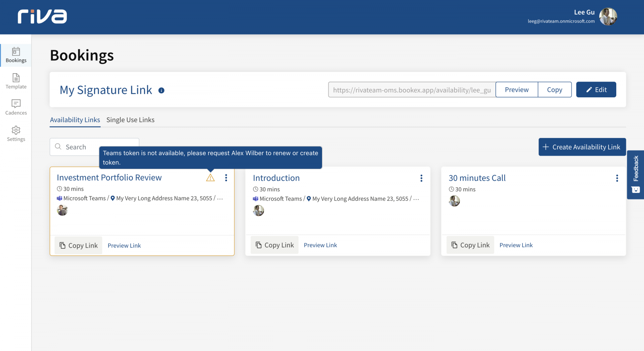Click the signature link URL field

(412, 90)
